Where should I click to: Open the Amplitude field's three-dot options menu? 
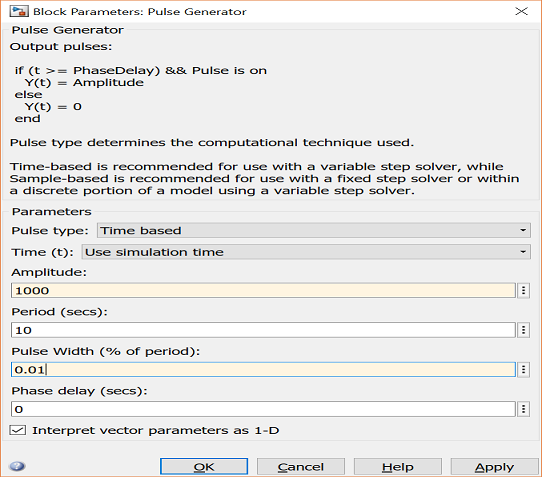coord(524,290)
